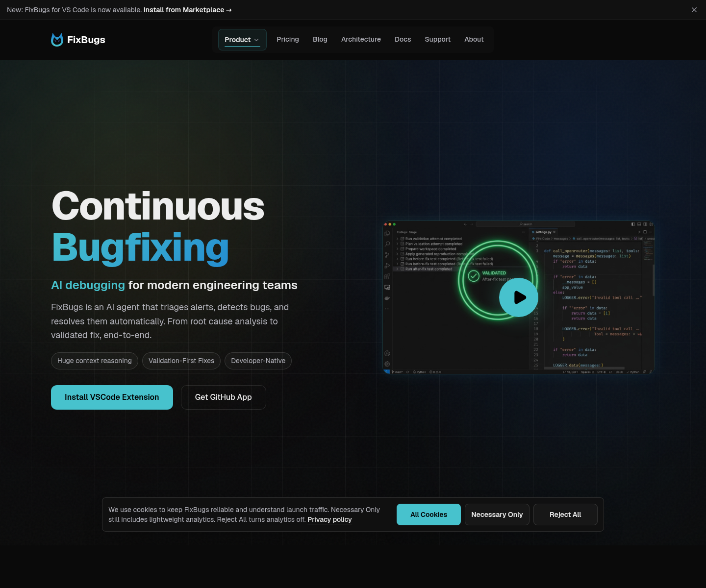This screenshot has height=588, width=706.
Task: Click the Continuous headline word
Action: tap(158, 206)
